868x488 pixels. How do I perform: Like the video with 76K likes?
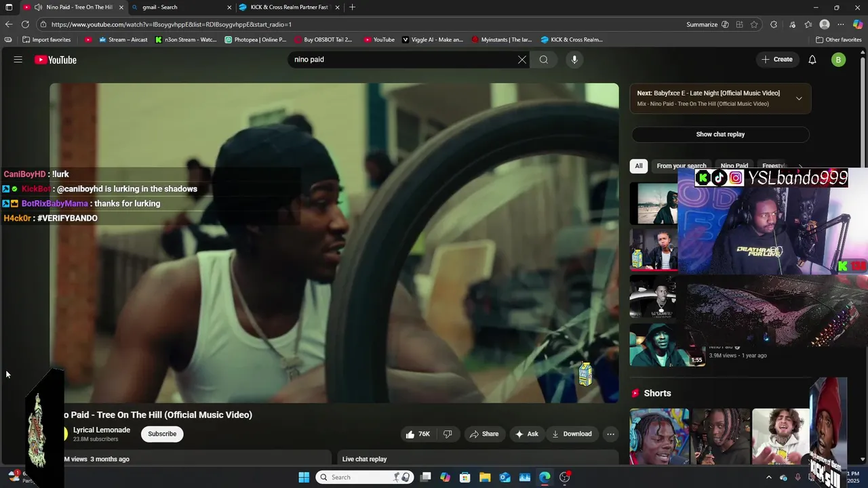point(418,434)
